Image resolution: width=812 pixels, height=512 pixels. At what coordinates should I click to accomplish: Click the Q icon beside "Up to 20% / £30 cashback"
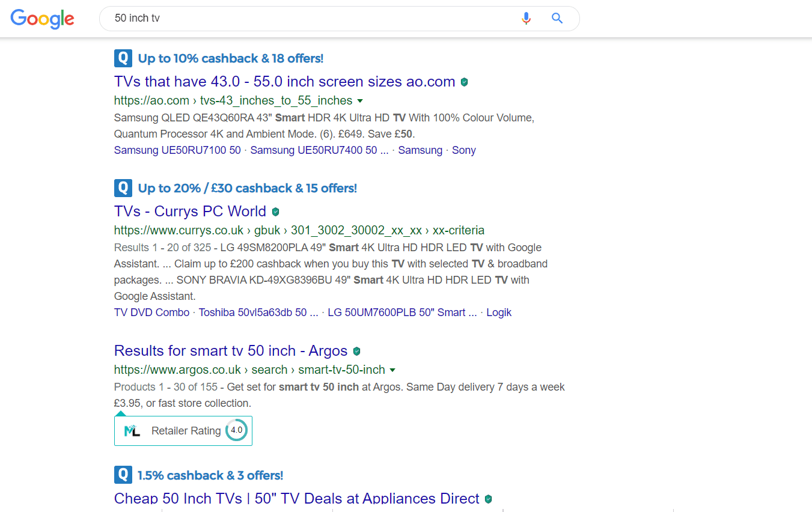click(123, 188)
